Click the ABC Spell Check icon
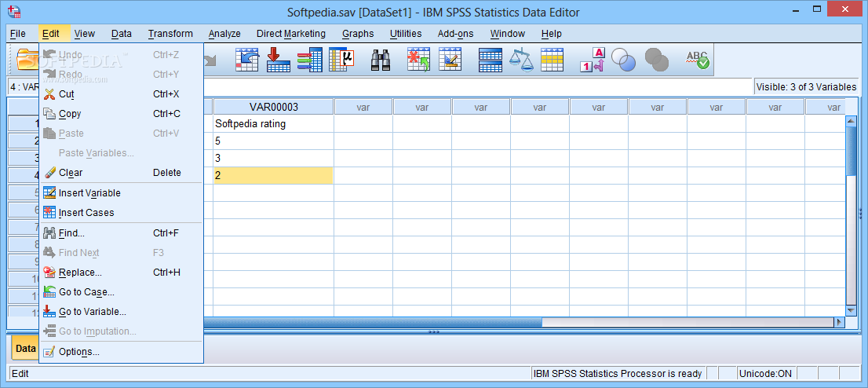Image resolution: width=868 pixels, height=388 pixels. [x=697, y=60]
